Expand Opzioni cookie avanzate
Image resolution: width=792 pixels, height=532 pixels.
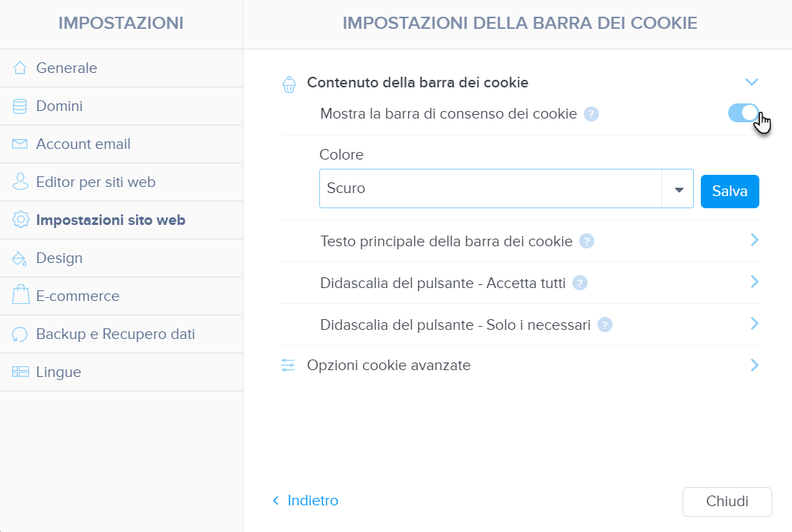(520, 366)
